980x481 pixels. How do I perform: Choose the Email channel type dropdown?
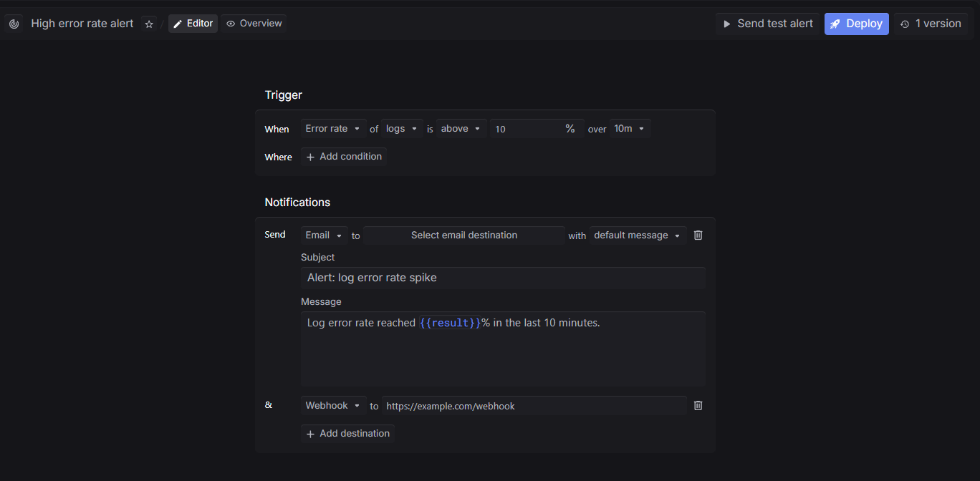[324, 235]
